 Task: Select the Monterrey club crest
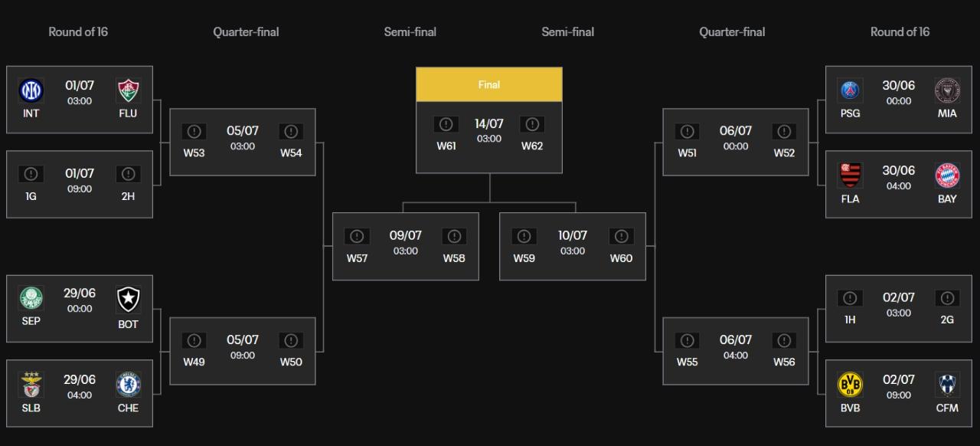[x=947, y=385]
